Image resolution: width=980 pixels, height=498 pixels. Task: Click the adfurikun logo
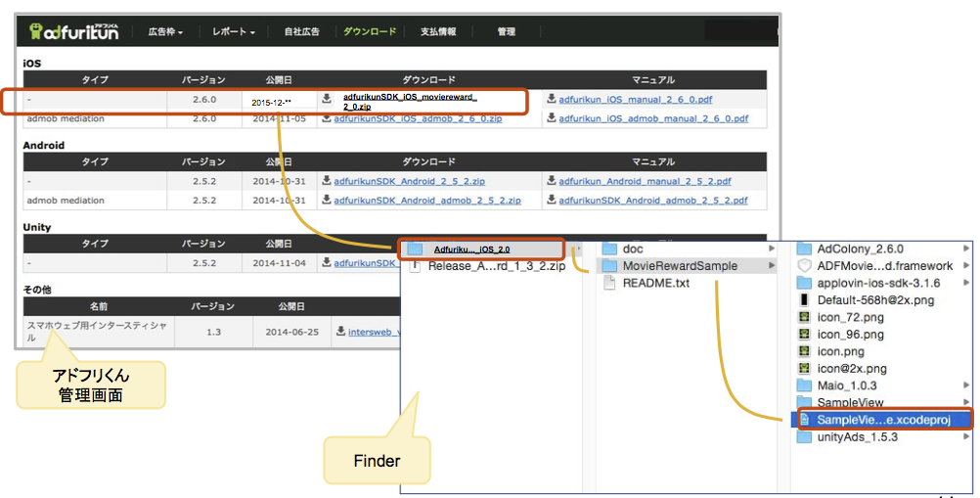pyautogui.click(x=73, y=31)
